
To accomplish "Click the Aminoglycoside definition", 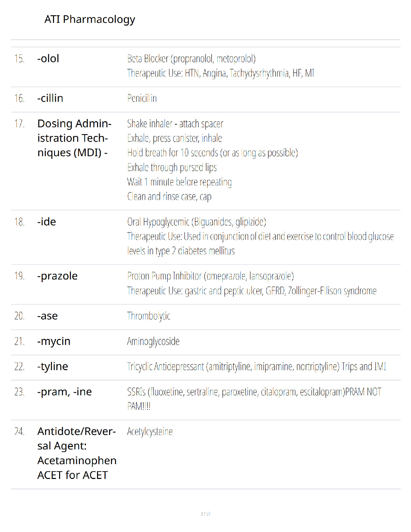I will coord(153,341).
